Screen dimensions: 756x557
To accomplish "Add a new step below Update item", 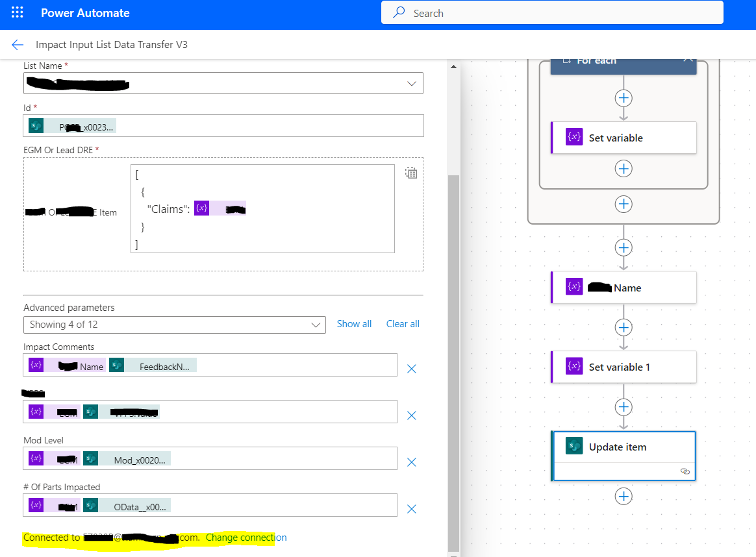I will pyautogui.click(x=624, y=496).
